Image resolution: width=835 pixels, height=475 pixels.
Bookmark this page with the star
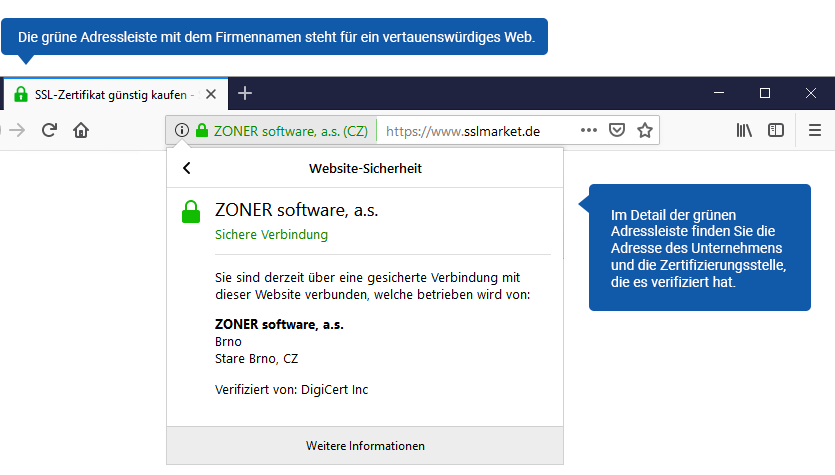pyautogui.click(x=645, y=130)
